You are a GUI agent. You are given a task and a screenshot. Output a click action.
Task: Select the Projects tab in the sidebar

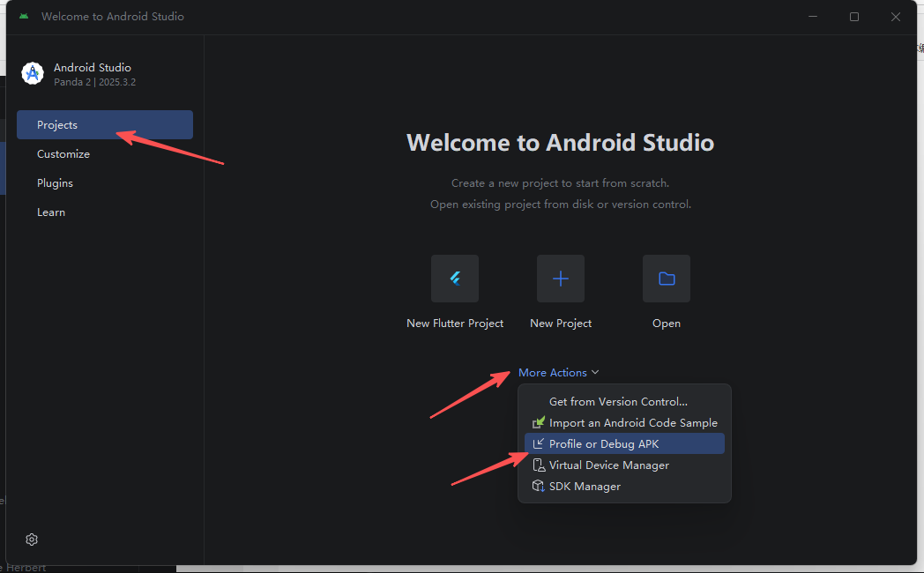tap(105, 125)
